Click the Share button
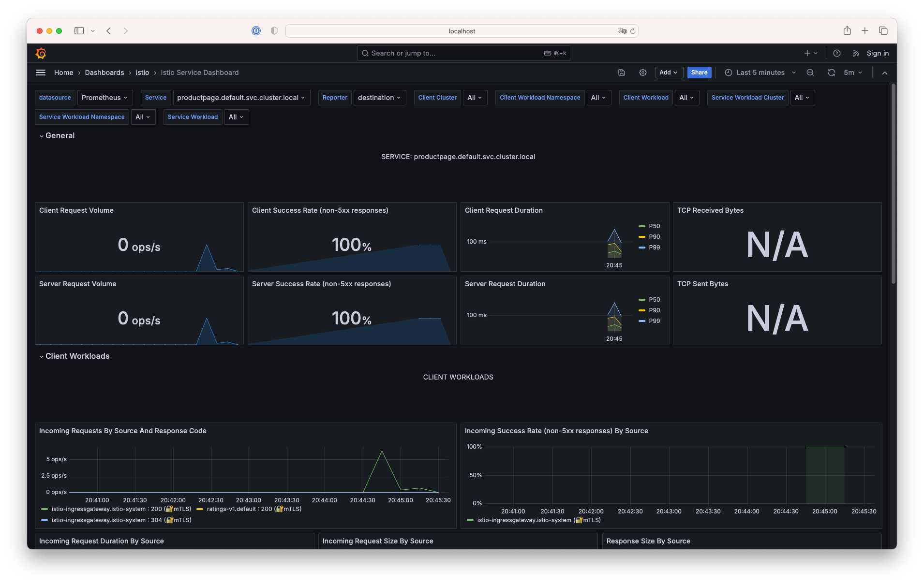This screenshot has height=585, width=924. (699, 73)
